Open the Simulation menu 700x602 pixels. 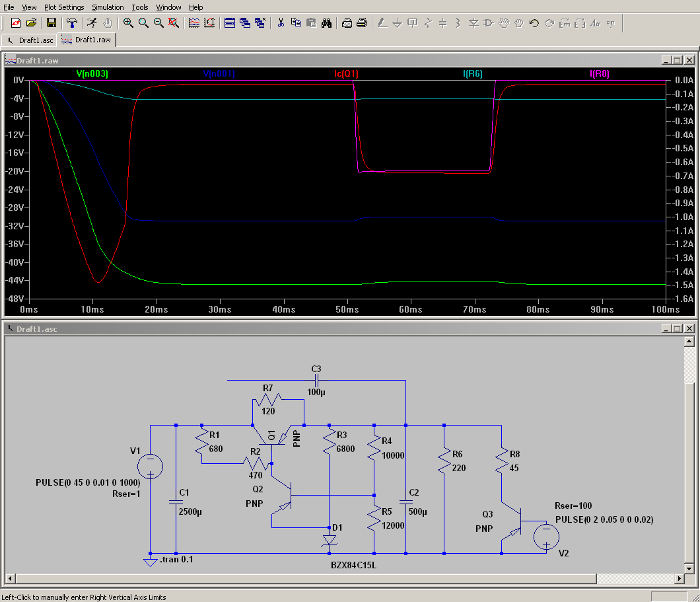pyautogui.click(x=108, y=7)
